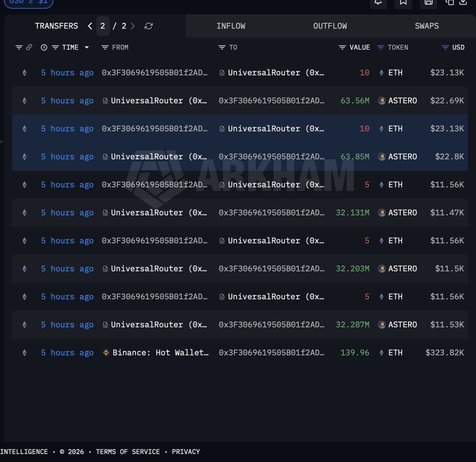The width and height of the screenshot is (476, 462).
Task: Click the link icon in the table header
Action: pyautogui.click(x=29, y=47)
